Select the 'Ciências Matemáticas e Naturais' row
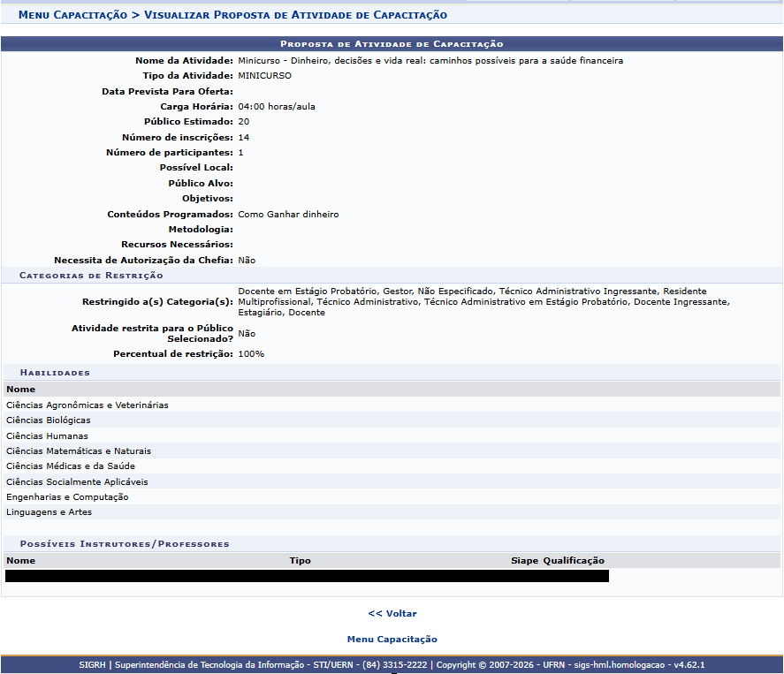Viewport: 784px width, 674px height. 392,451
